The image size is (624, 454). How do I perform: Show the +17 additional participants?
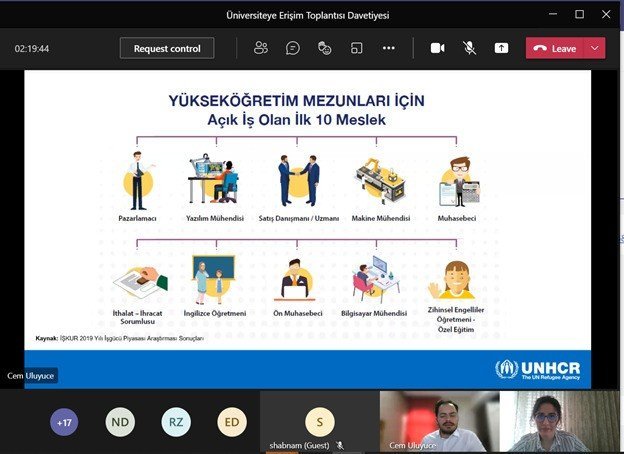(64, 422)
